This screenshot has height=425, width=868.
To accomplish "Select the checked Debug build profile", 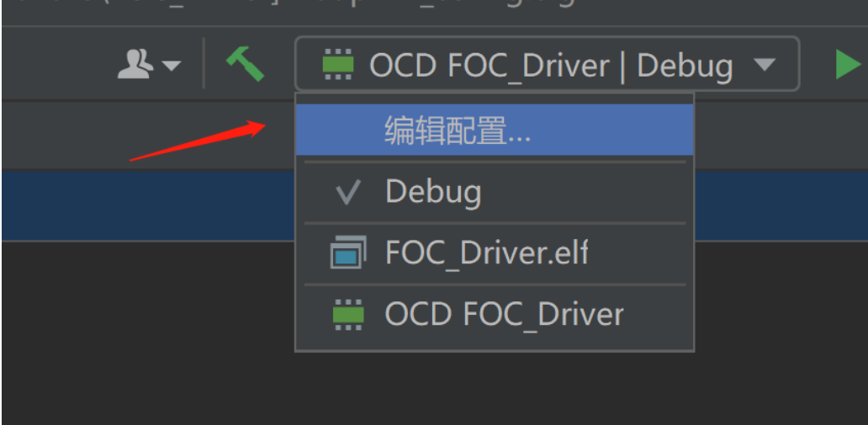I will click(x=495, y=192).
